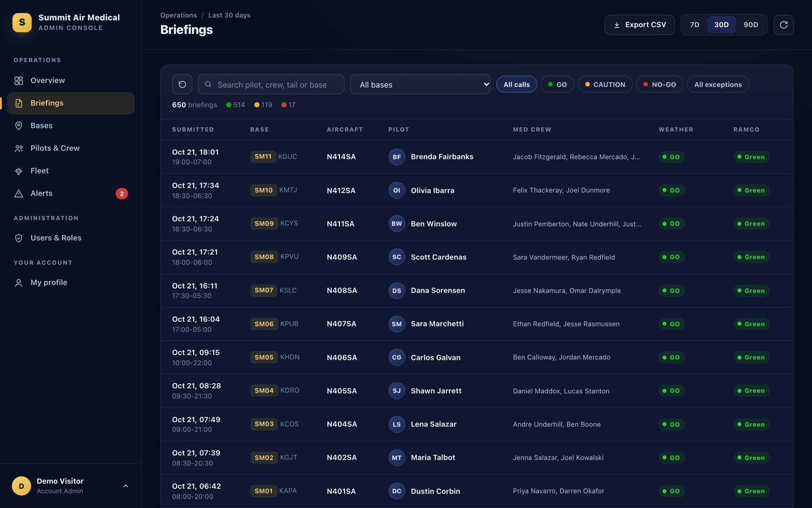Screen dimensions: 812x508
Task: Toggle the All exceptions filter
Action: [718, 84]
